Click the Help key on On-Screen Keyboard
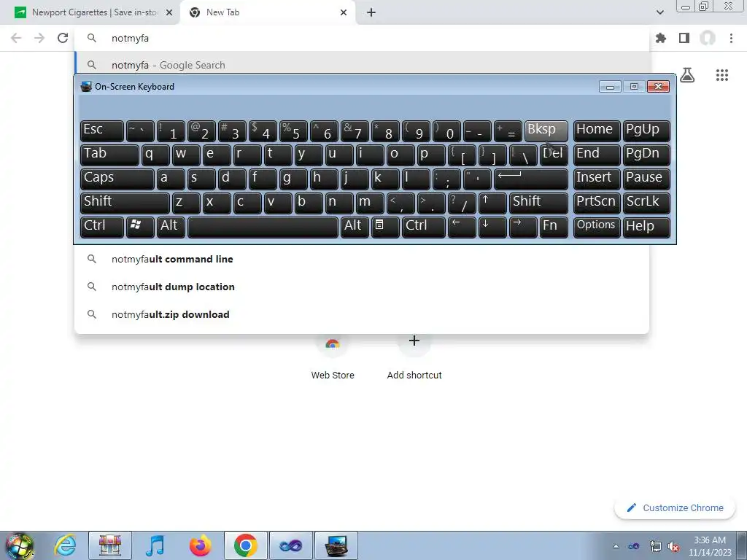 click(x=646, y=227)
